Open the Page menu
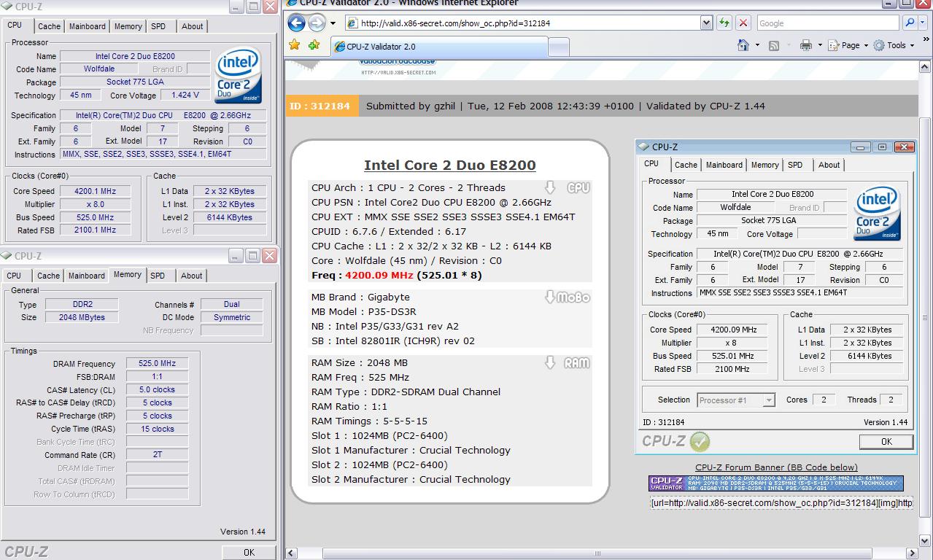Viewport: 933px width, 560px height. pos(848,45)
